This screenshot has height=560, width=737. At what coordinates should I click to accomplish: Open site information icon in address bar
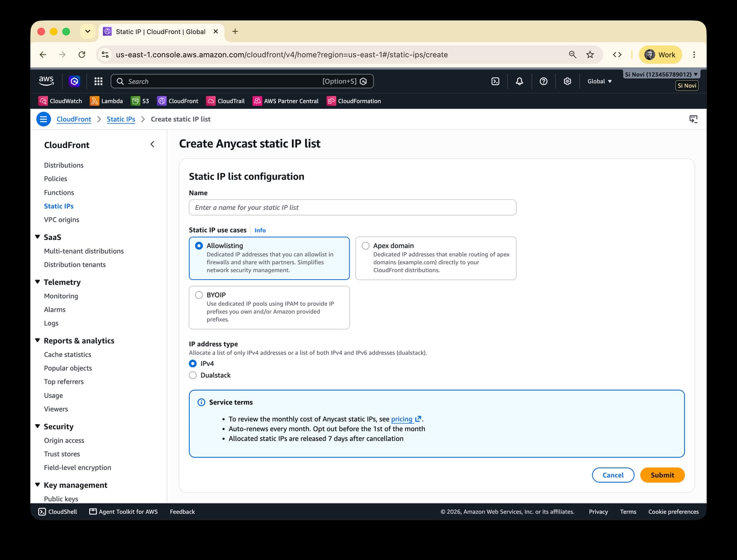(105, 55)
